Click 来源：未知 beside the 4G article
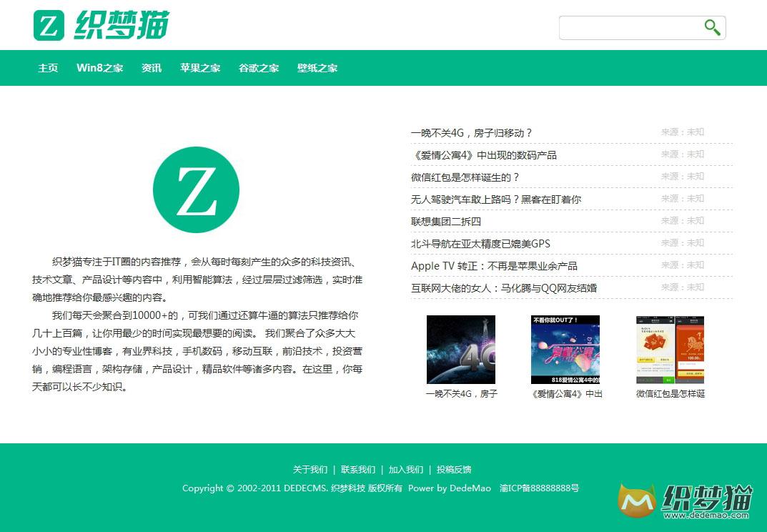This screenshot has width=767, height=532. point(683,132)
